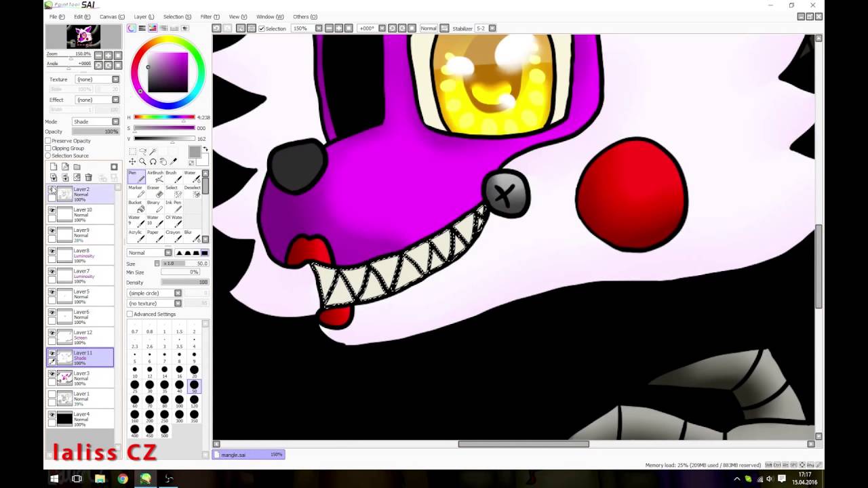This screenshot has width=868, height=488.
Task: Open the brush blending mode Normal dropdown
Action: (x=149, y=253)
